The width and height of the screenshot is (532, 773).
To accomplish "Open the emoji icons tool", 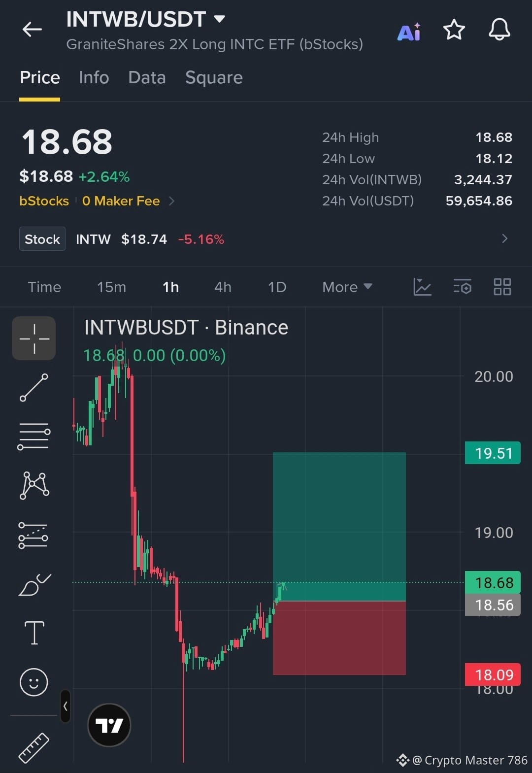I will (34, 682).
